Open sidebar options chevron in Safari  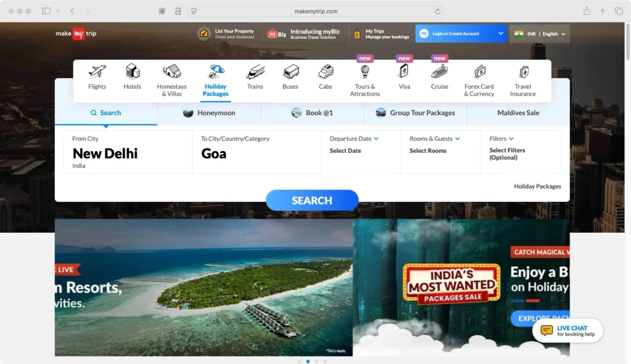point(58,11)
